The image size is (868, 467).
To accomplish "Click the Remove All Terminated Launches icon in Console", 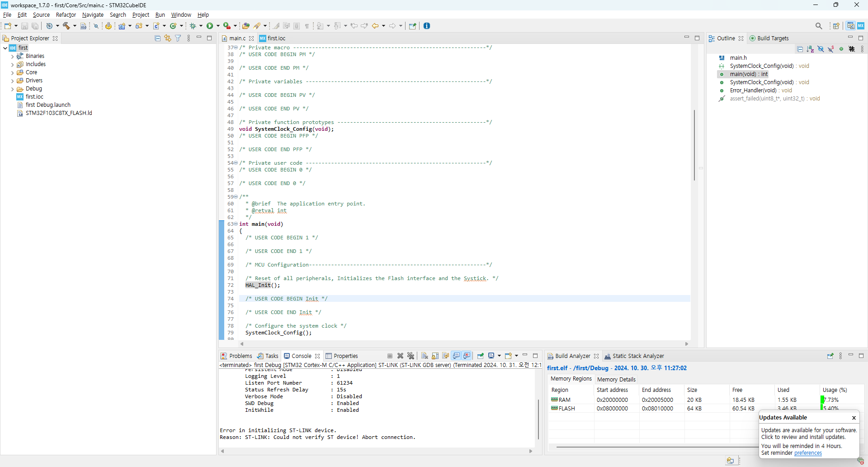I will [410, 356].
